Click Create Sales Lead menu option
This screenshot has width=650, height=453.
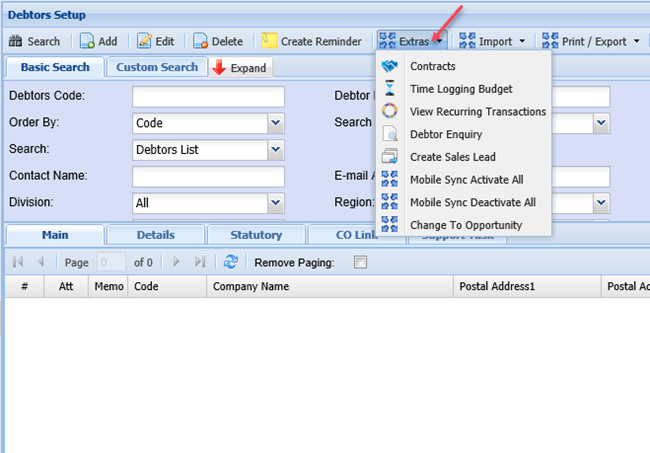[x=452, y=157]
